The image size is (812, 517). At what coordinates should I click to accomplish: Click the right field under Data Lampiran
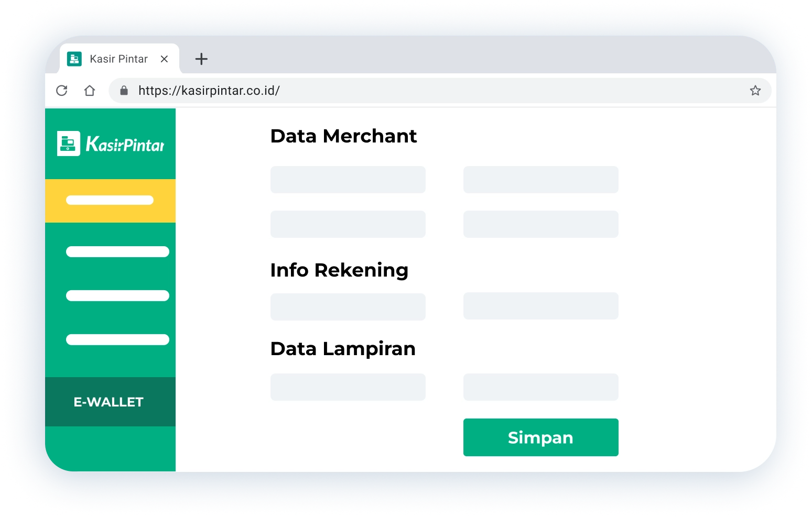point(540,387)
